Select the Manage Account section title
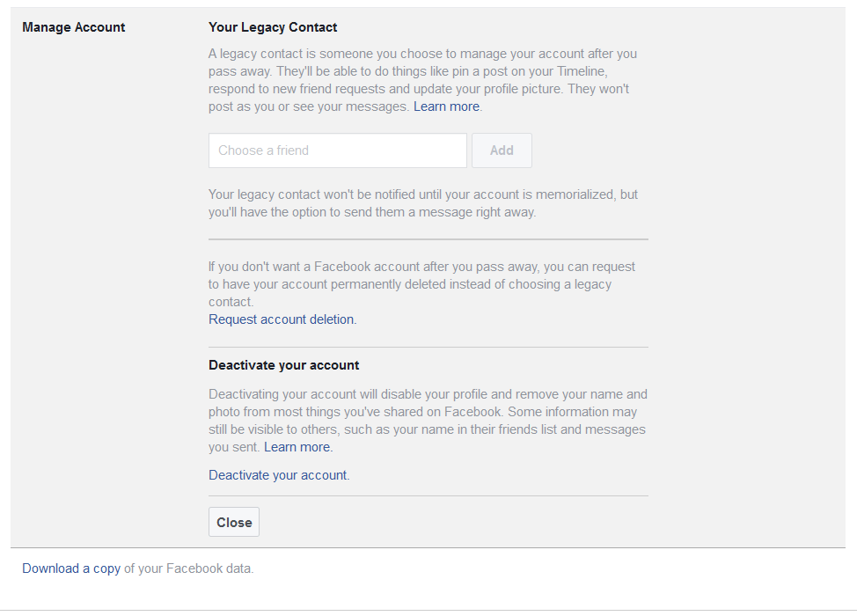The width and height of the screenshot is (857, 616). pos(74,27)
